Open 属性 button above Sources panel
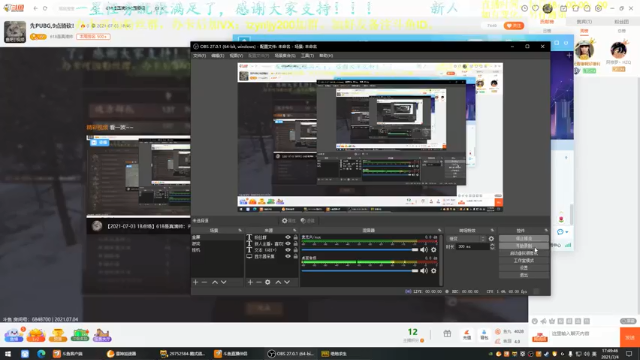Image resolution: width=640 pixels, height=360 pixels. click(x=288, y=221)
